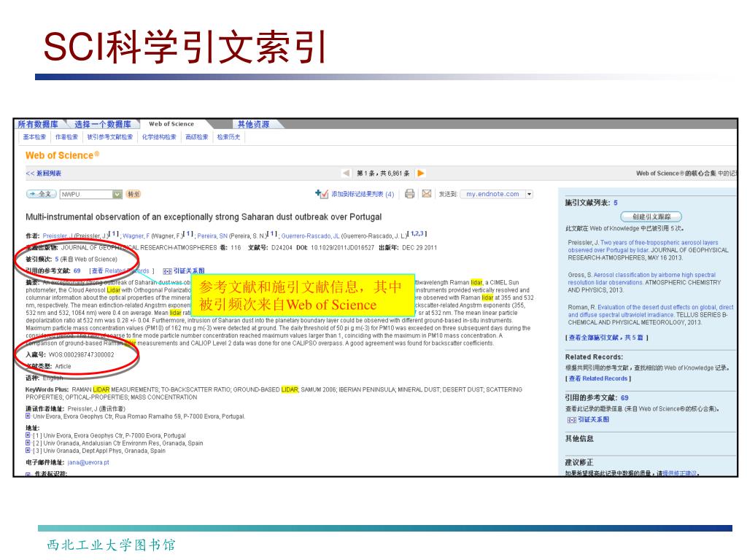The width and height of the screenshot is (747, 560).
Task: Click times cited count 5 link
Action: click(57, 260)
